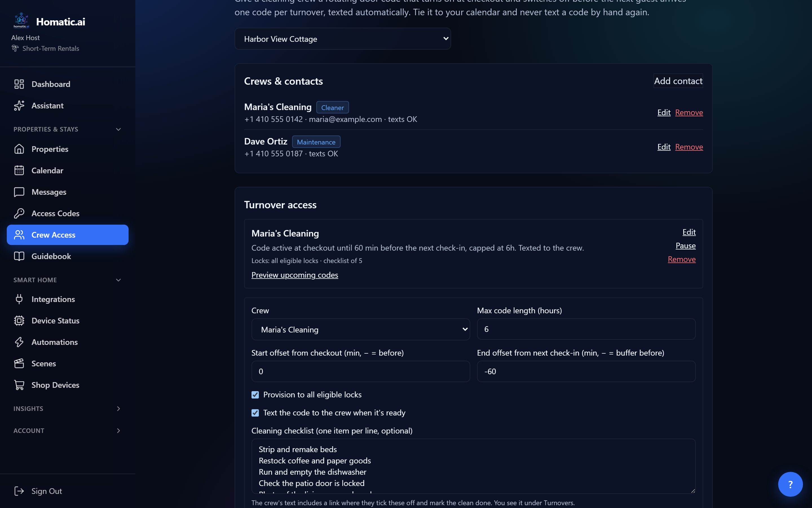Click the Access Codes key icon
Image resolution: width=812 pixels, height=508 pixels.
(19, 213)
